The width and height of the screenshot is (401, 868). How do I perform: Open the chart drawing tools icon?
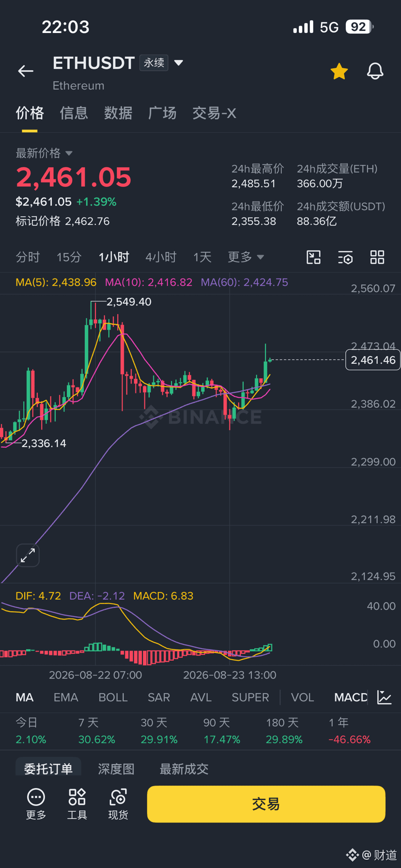tap(314, 257)
